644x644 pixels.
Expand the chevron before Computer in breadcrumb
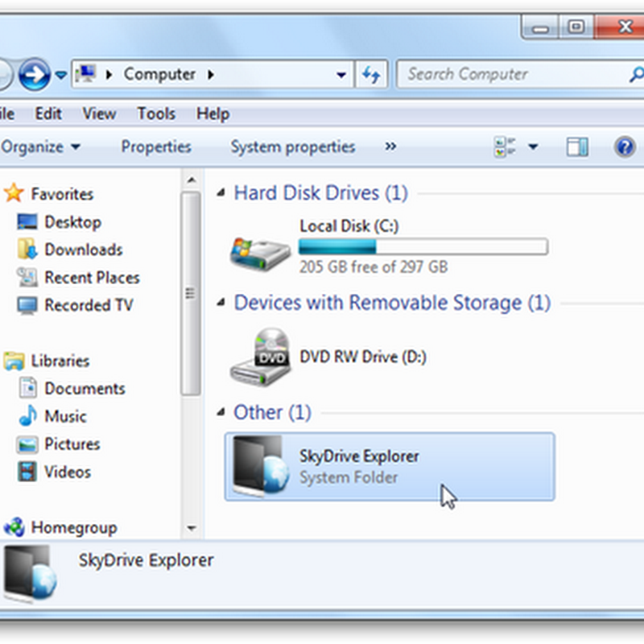pos(109,75)
